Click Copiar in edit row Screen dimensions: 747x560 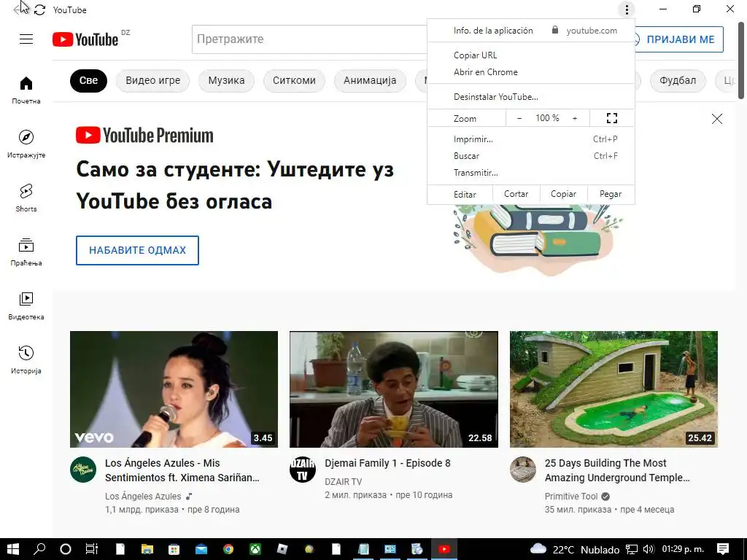pyautogui.click(x=563, y=194)
